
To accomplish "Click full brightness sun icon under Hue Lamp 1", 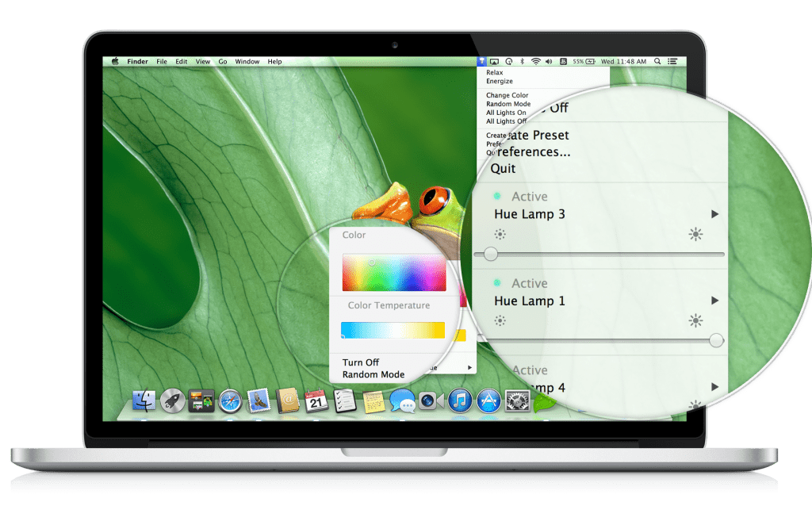I will tap(695, 320).
